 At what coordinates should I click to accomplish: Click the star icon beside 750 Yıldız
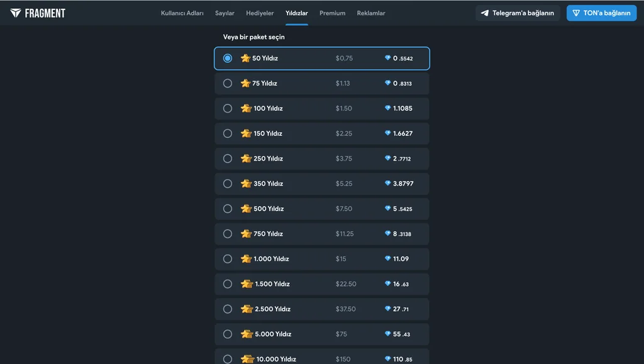coord(246,234)
